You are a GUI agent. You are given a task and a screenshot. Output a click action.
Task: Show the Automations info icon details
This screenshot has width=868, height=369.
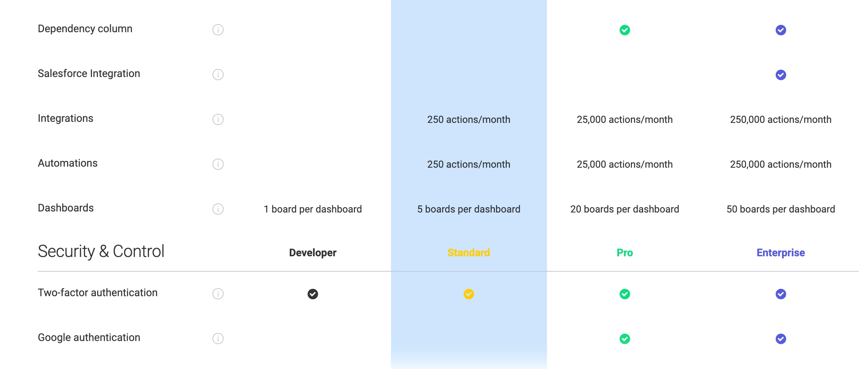pyautogui.click(x=218, y=164)
